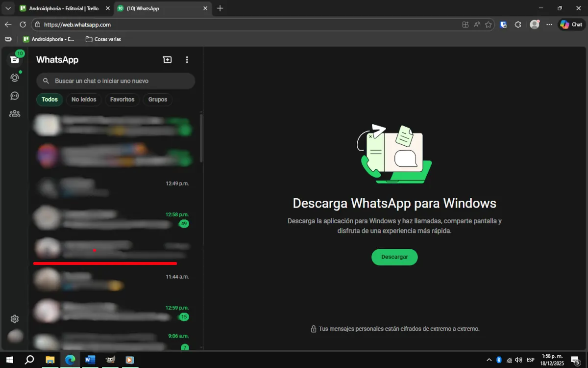The image size is (588, 368).
Task: Switch filter to Grupos
Action: (157, 99)
